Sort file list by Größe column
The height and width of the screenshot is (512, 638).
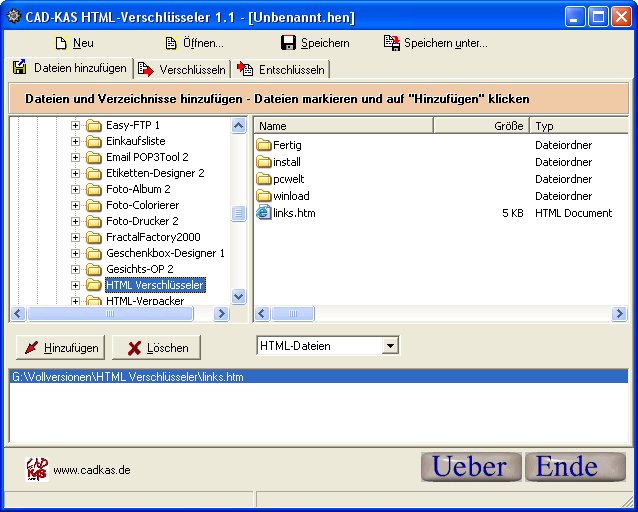point(480,126)
